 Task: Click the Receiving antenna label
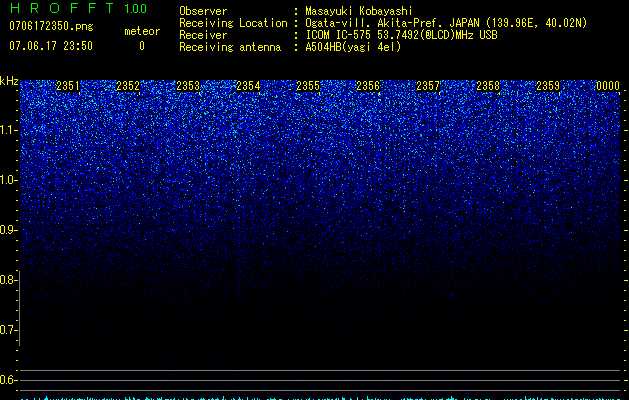point(230,47)
